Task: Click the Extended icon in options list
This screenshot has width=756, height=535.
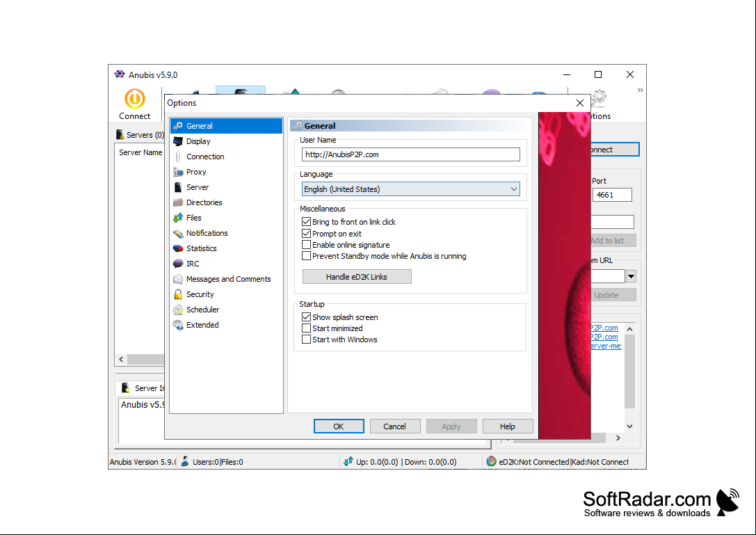Action: click(178, 325)
